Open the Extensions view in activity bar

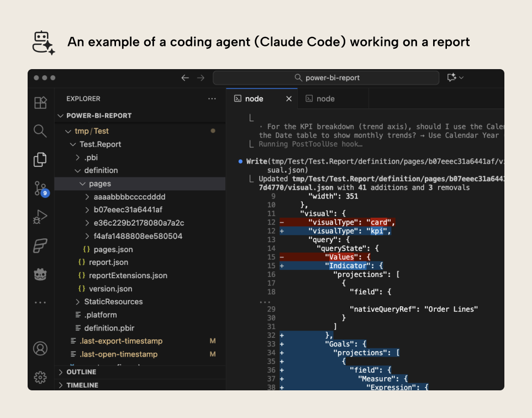(40, 102)
